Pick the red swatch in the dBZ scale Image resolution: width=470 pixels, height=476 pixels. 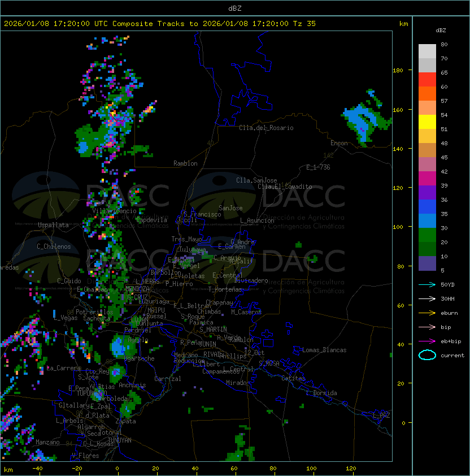point(427,80)
